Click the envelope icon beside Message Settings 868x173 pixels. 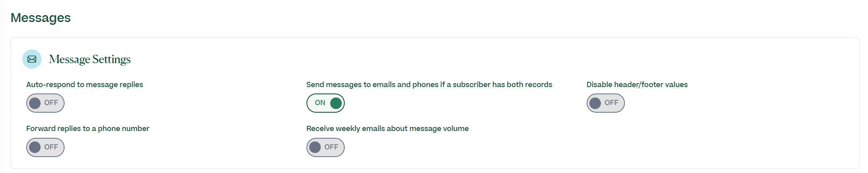32,59
